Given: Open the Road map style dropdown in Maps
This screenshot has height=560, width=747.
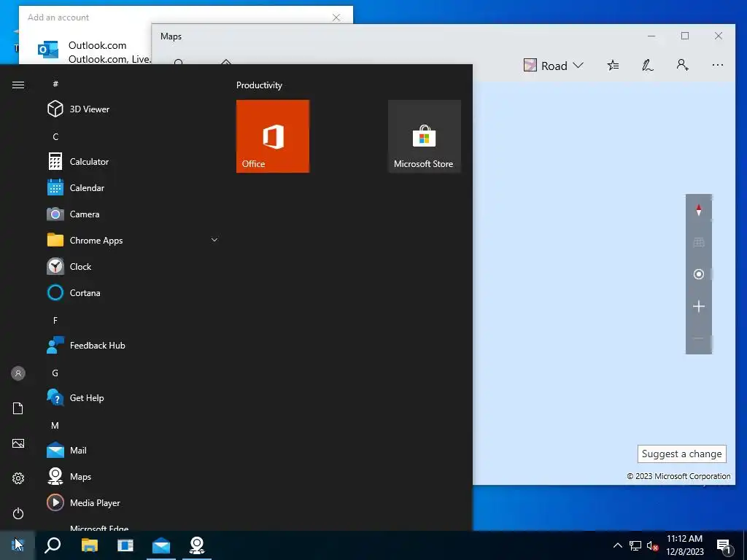Looking at the screenshot, I should (x=553, y=65).
